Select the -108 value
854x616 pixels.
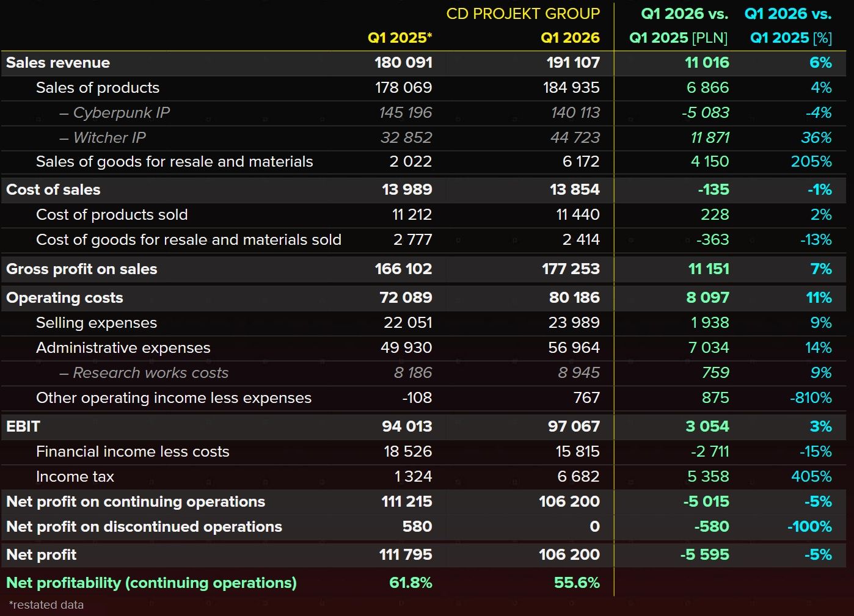(417, 398)
